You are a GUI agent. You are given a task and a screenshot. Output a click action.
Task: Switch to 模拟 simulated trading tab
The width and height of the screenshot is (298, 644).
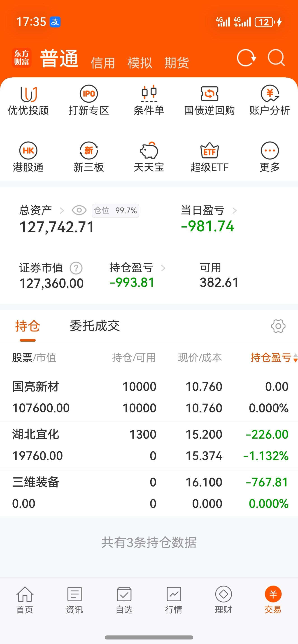(x=140, y=63)
